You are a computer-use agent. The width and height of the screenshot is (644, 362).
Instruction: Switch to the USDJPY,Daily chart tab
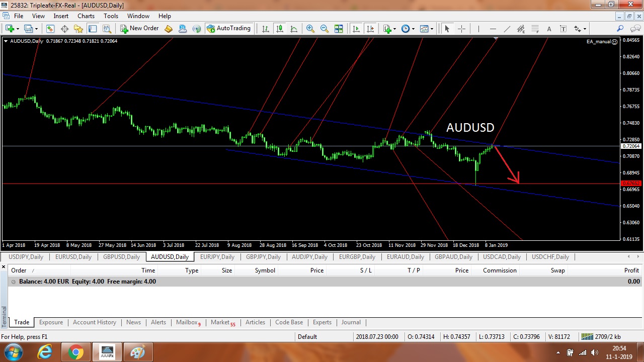[26, 257]
